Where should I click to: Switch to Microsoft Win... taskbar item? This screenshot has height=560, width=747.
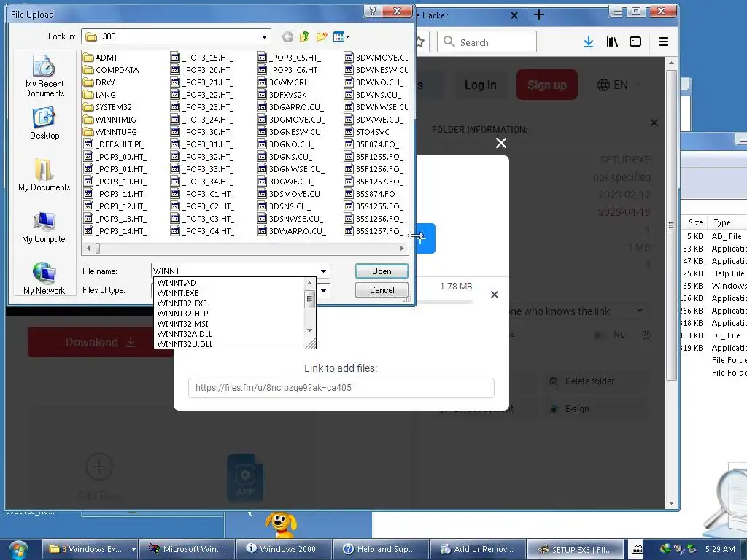click(189, 549)
